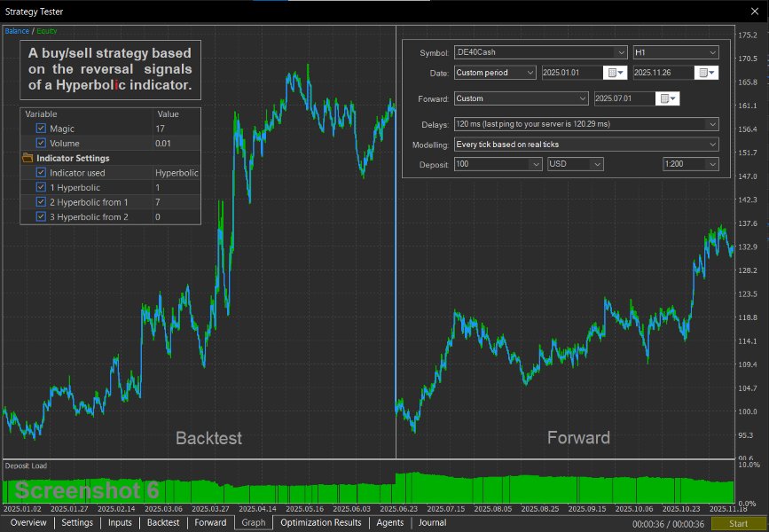This screenshot has height=532, width=769.
Task: Click the Value column header
Action: [168, 113]
